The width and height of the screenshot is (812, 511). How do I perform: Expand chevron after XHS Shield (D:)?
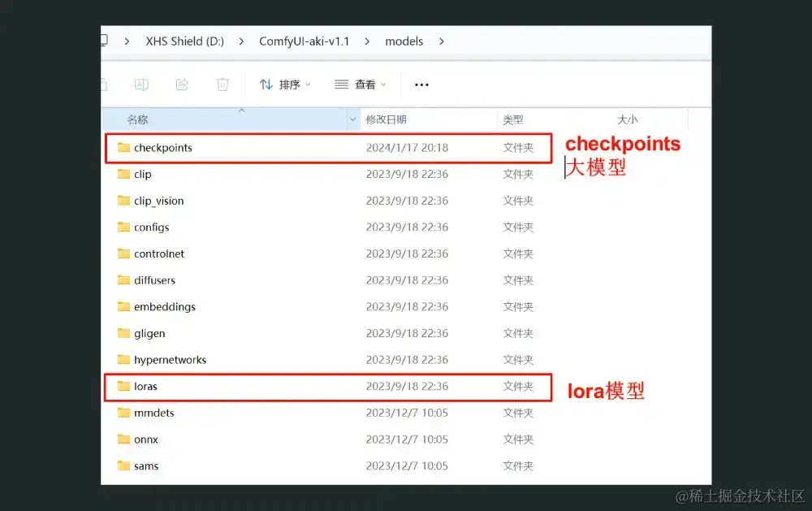point(241,41)
